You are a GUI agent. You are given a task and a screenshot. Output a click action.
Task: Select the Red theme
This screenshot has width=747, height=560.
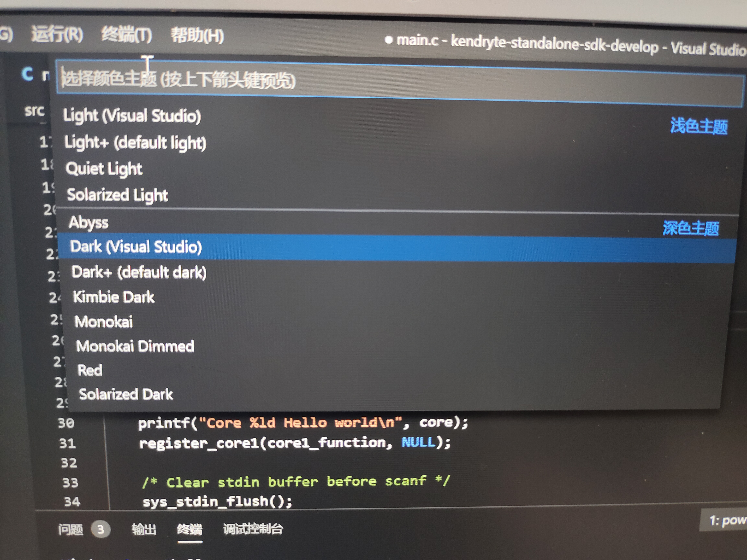(x=90, y=370)
